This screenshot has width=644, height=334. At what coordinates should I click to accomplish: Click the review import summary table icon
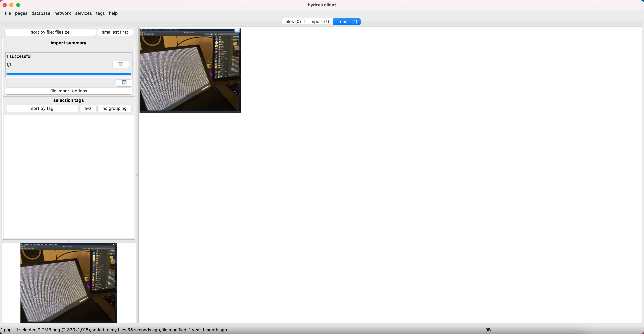121,64
